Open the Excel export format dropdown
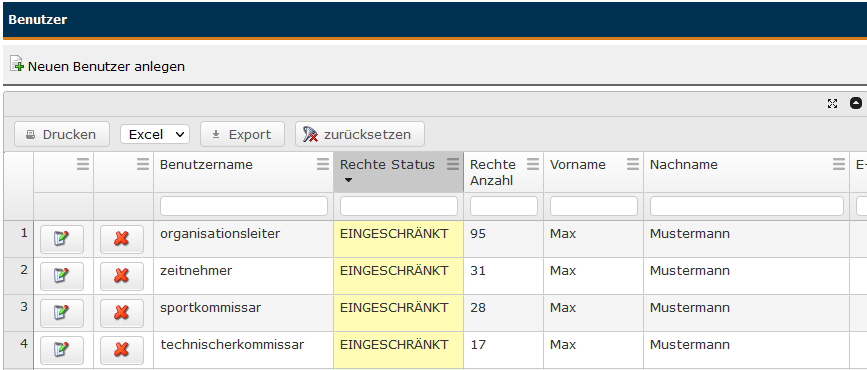The height and width of the screenshot is (370, 867). (155, 134)
